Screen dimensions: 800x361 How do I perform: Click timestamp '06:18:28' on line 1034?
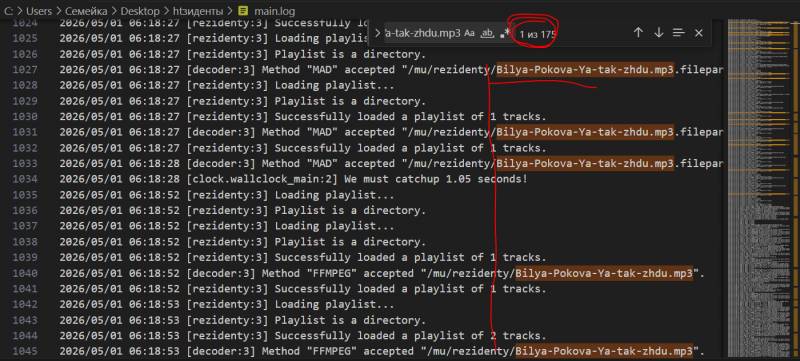click(155, 179)
